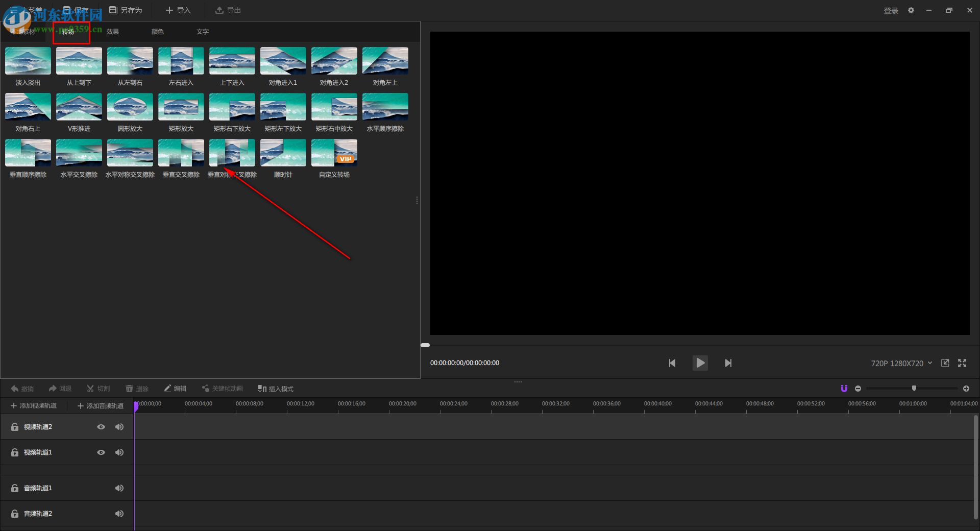Click the timeline zoom slider handle
The width and height of the screenshot is (980, 531).
click(914, 389)
